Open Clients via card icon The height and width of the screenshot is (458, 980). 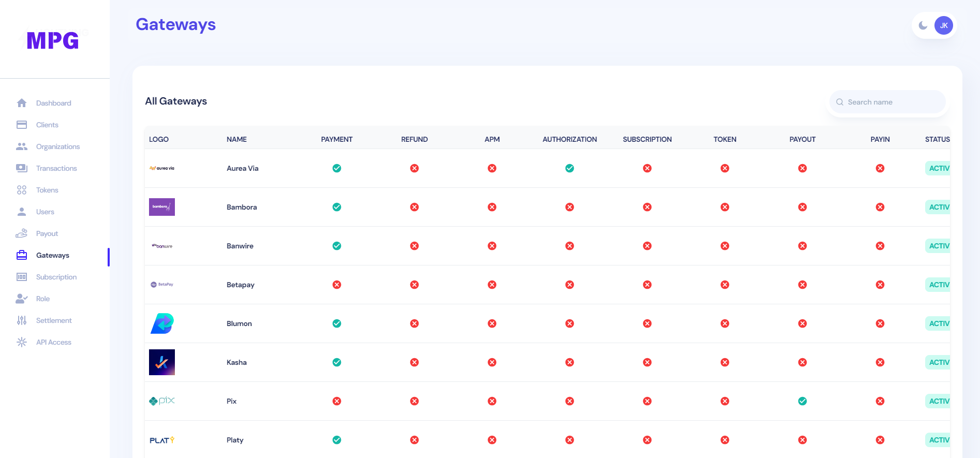(x=22, y=125)
